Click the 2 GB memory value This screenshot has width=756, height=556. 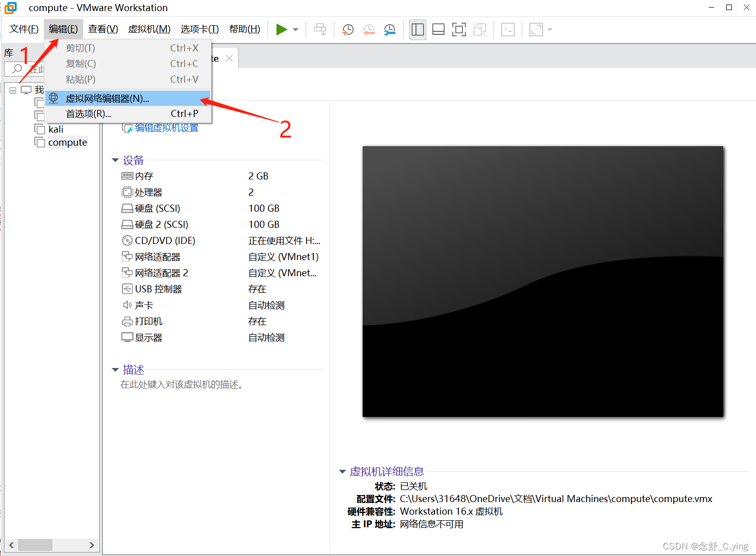click(258, 176)
